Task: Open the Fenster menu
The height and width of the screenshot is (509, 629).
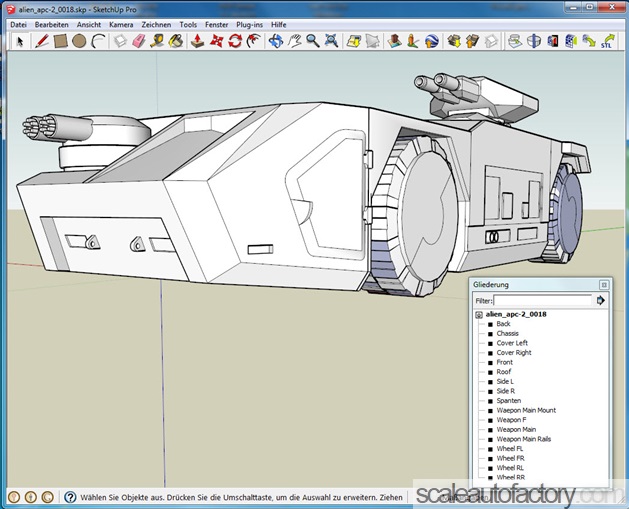Action: (217, 24)
